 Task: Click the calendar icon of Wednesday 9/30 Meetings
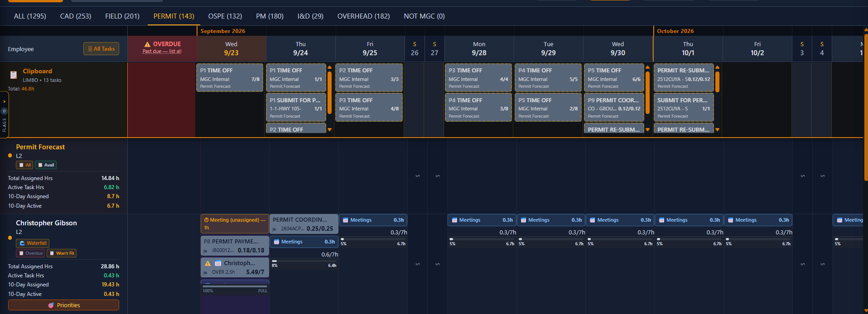point(593,220)
